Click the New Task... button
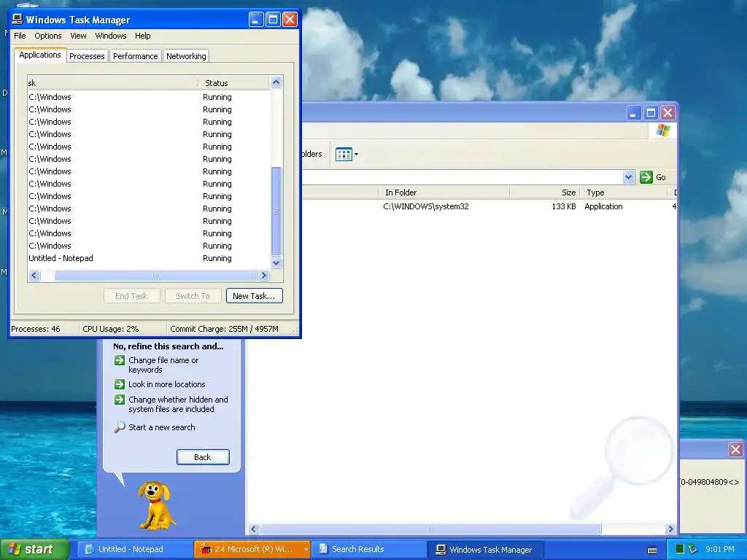The image size is (747, 560). click(254, 296)
